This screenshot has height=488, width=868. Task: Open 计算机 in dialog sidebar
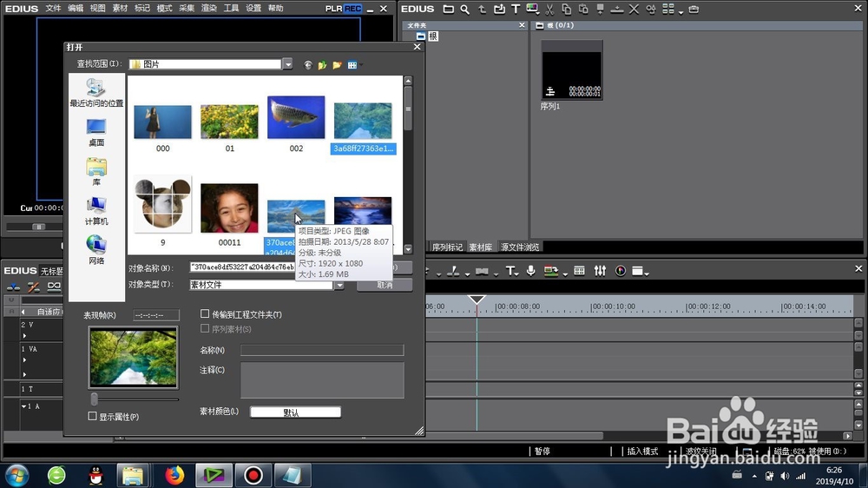click(x=96, y=211)
